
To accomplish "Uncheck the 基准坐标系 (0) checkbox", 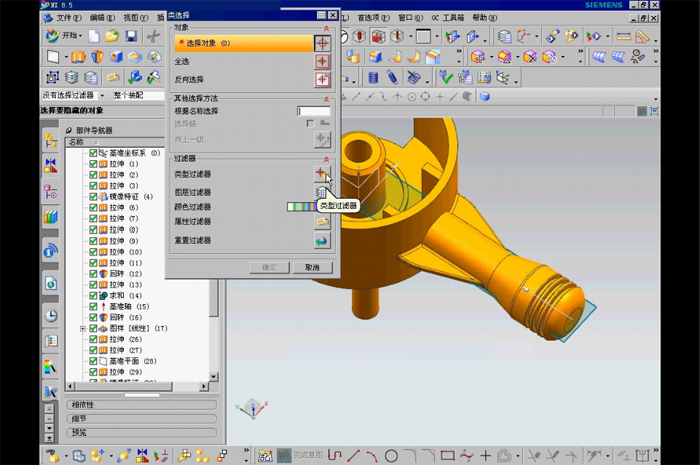I will [94, 153].
